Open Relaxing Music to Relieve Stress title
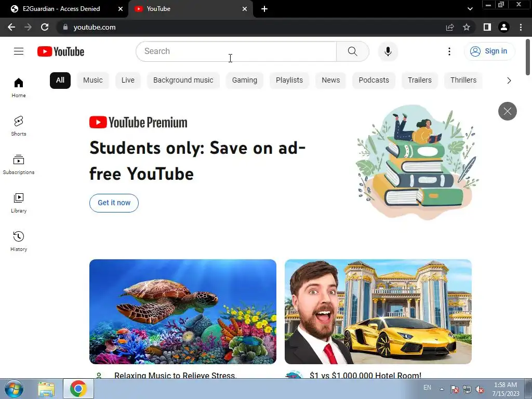 pos(175,375)
